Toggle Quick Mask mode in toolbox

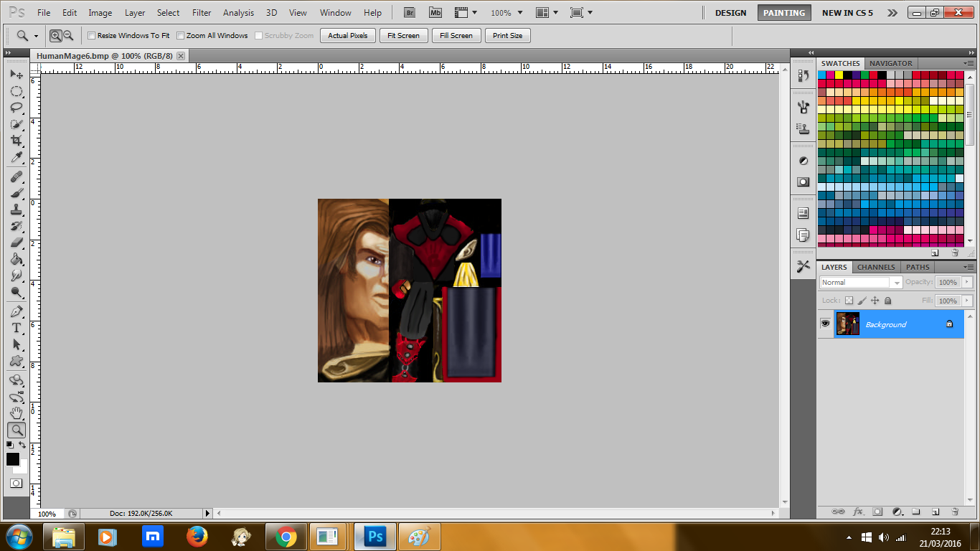16,483
